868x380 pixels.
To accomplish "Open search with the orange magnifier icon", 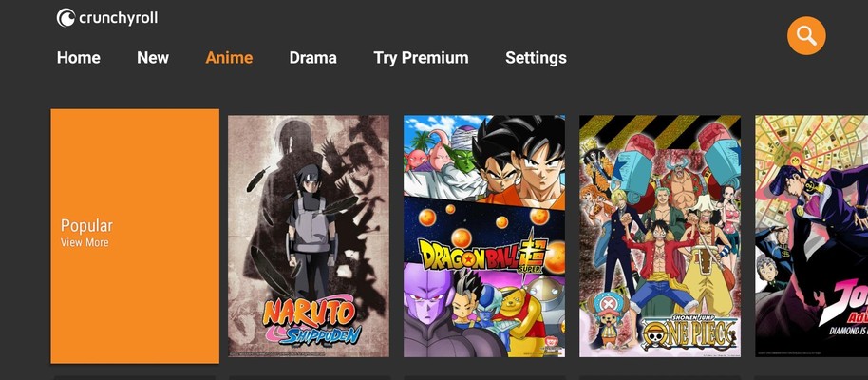I will (x=806, y=35).
